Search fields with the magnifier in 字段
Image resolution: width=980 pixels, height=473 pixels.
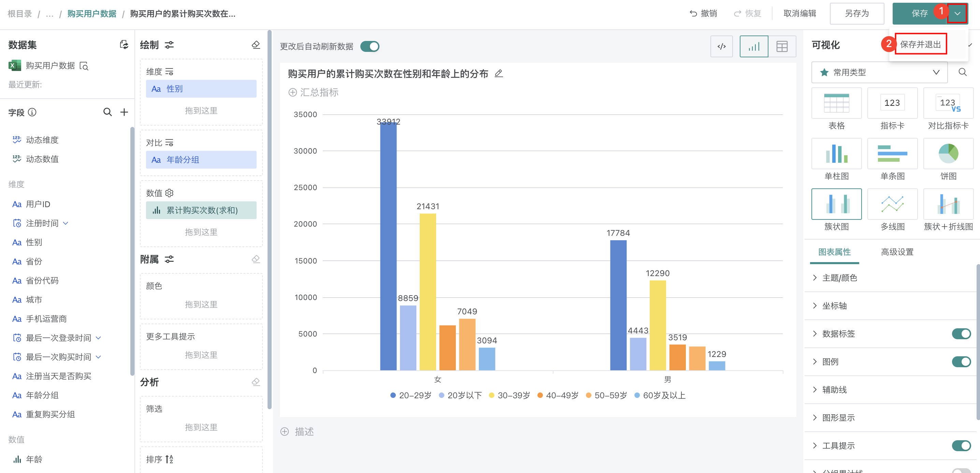tap(108, 112)
